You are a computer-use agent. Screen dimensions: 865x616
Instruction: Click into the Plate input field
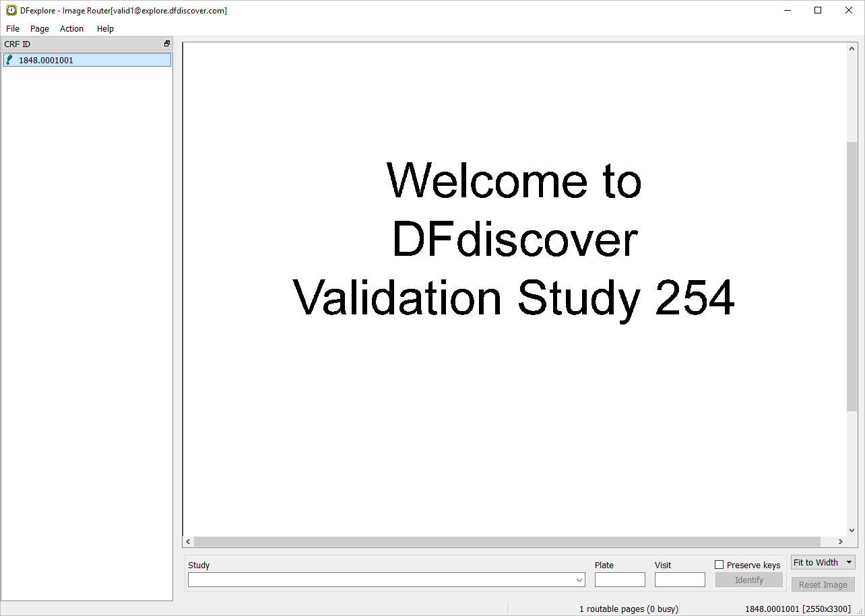click(620, 580)
